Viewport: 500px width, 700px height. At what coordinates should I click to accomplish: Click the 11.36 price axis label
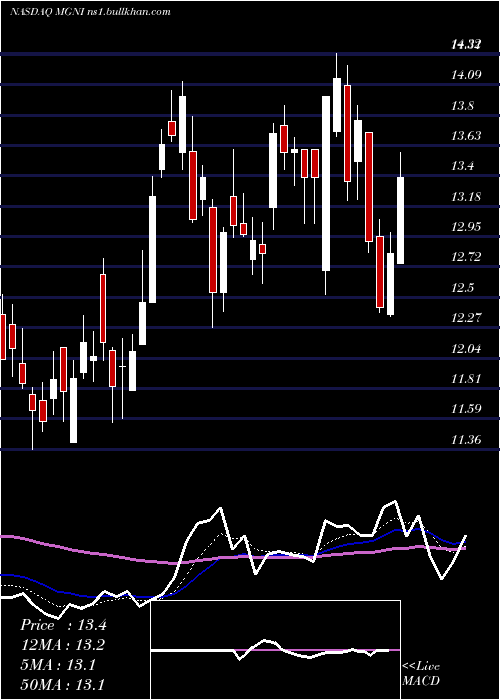point(466,440)
